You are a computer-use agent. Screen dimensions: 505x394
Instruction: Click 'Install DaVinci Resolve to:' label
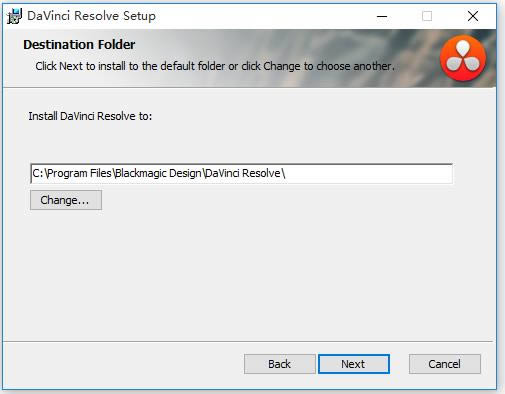coord(90,116)
